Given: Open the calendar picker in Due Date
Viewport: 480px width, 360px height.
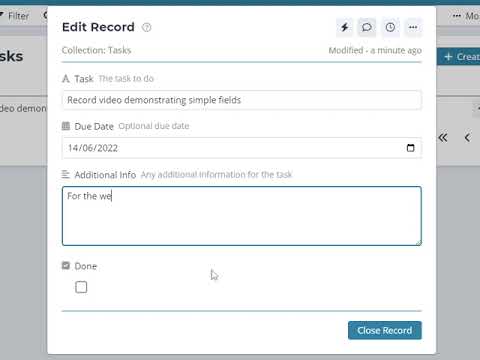Looking at the screenshot, I should point(410,148).
